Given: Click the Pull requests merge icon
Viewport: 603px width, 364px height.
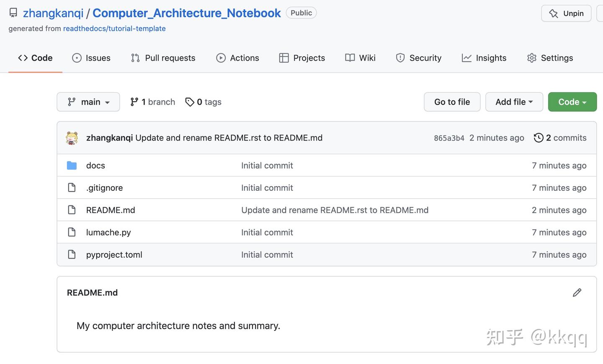Looking at the screenshot, I should [134, 58].
